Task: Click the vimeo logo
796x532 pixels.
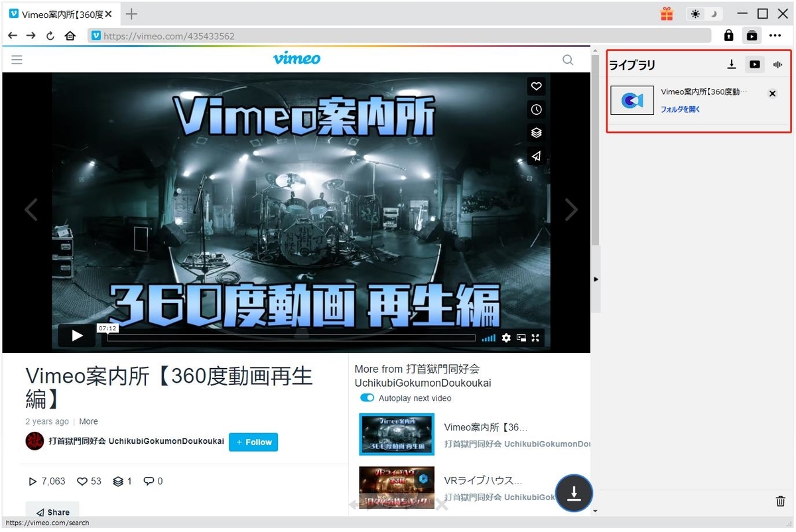Action: [x=297, y=59]
